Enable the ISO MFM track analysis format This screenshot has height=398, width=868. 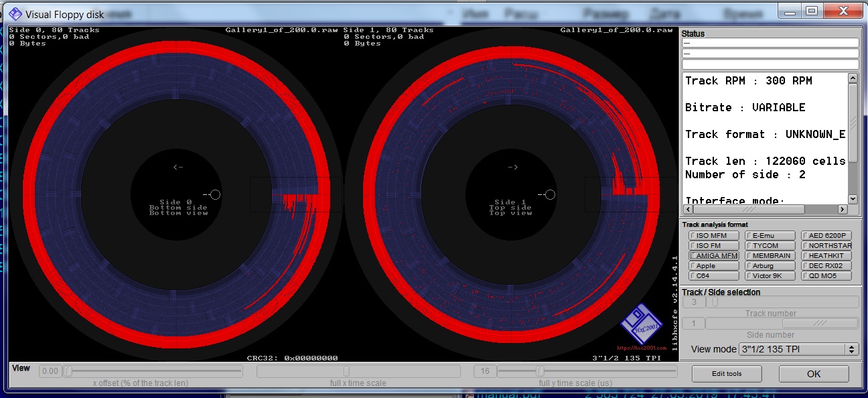(x=715, y=236)
